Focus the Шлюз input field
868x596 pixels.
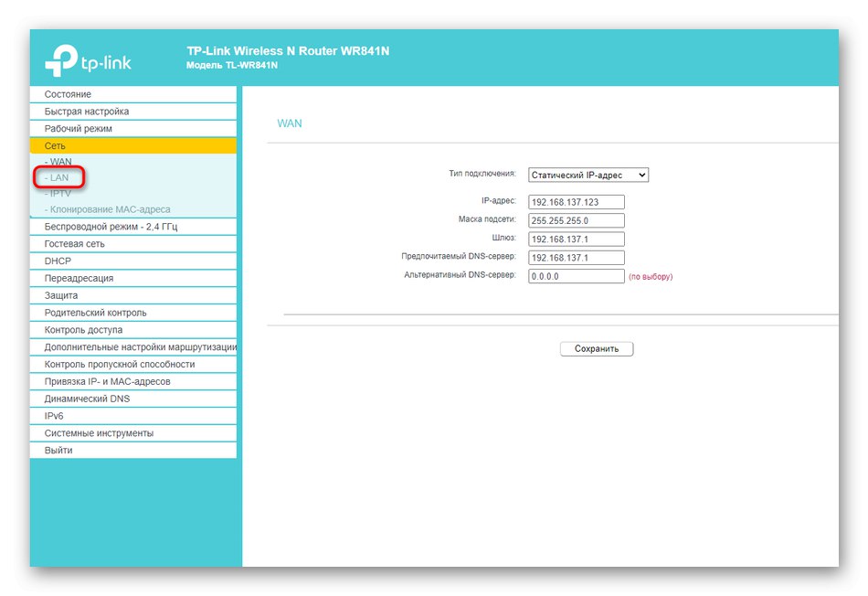(x=577, y=239)
